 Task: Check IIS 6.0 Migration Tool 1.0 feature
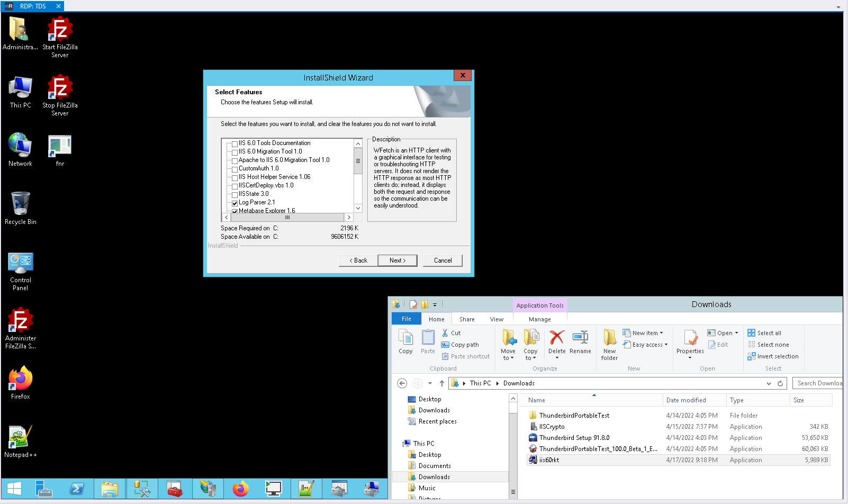click(x=235, y=152)
